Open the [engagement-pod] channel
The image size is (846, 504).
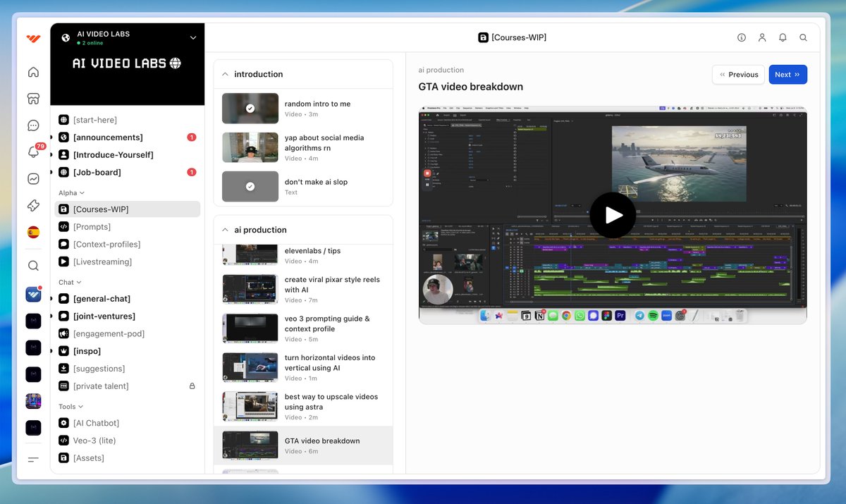[127, 334]
